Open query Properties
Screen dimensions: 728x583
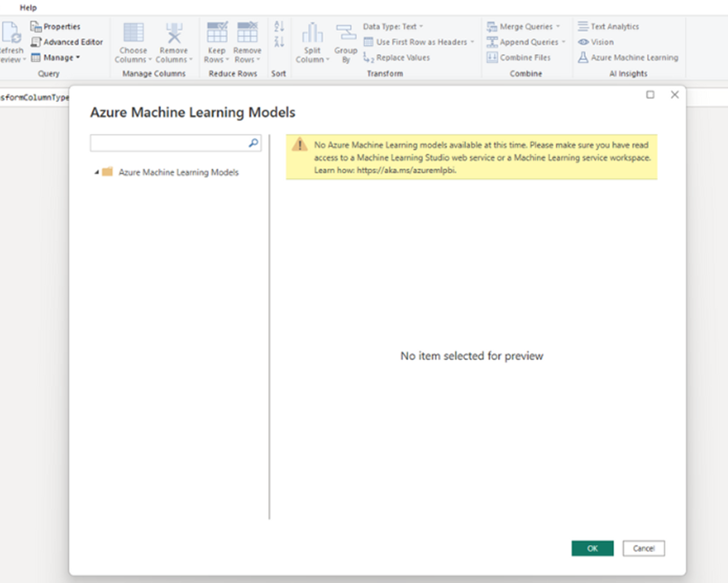tap(56, 26)
